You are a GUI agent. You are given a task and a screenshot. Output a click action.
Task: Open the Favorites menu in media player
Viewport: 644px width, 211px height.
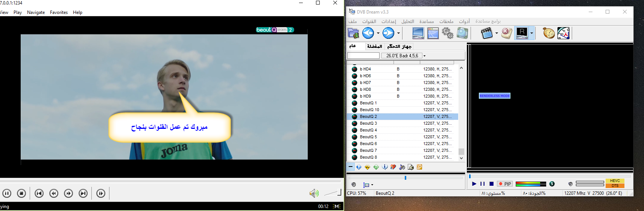[x=59, y=12]
